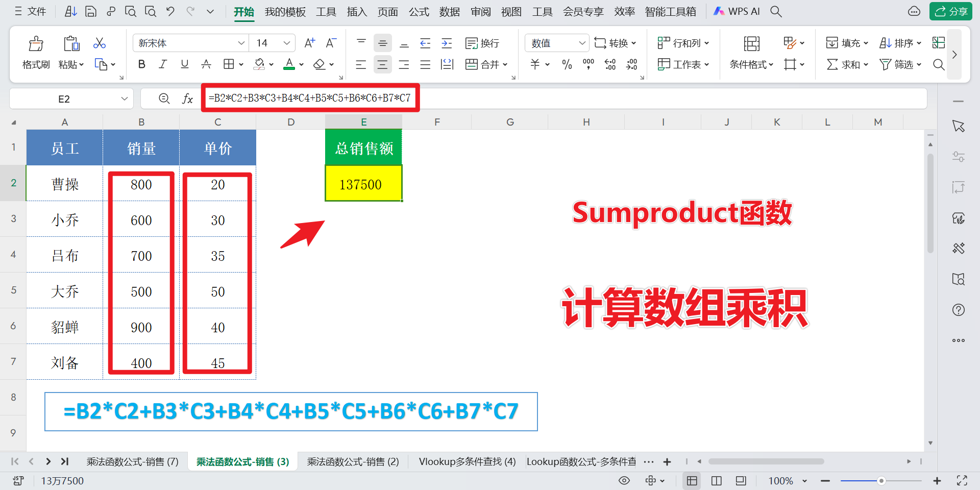The width and height of the screenshot is (980, 490).
Task: Expand ribbon with right chevron
Action: pyautogui.click(x=954, y=54)
